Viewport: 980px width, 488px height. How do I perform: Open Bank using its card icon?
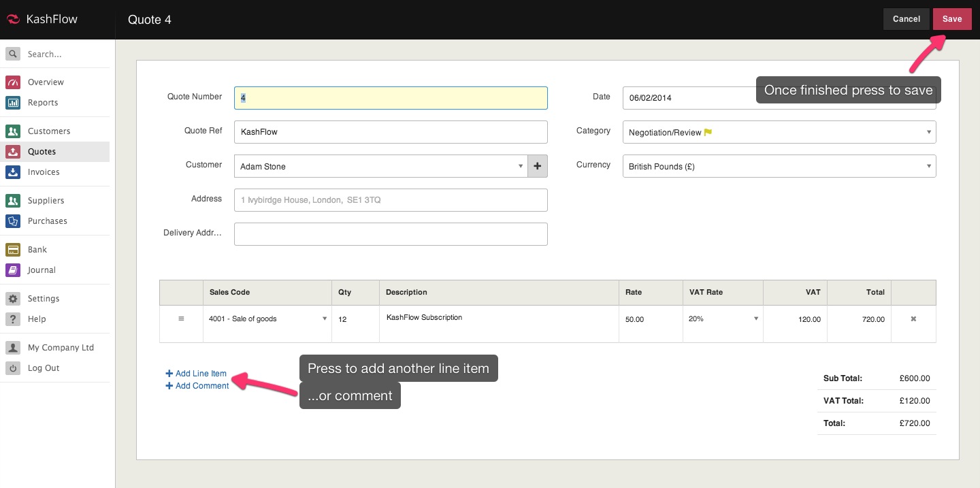[13, 250]
